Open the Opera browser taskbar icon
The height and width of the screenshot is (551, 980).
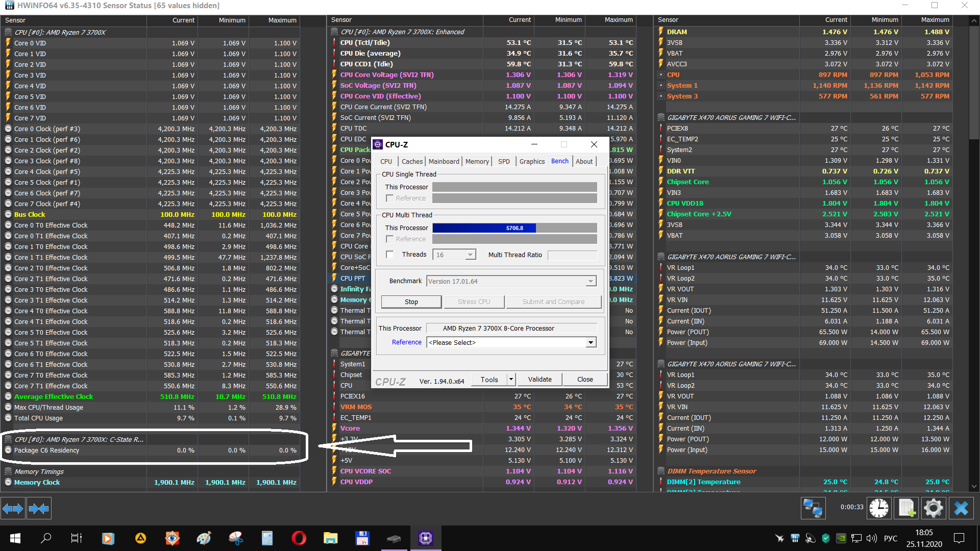[299, 538]
